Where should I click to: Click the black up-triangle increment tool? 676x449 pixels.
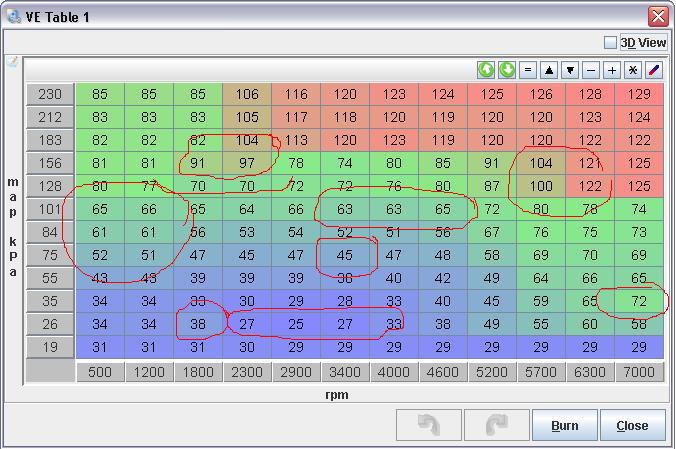pyautogui.click(x=549, y=70)
